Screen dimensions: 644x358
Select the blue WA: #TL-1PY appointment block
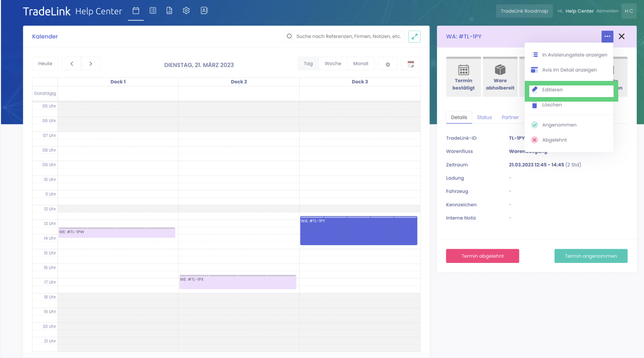(358, 233)
